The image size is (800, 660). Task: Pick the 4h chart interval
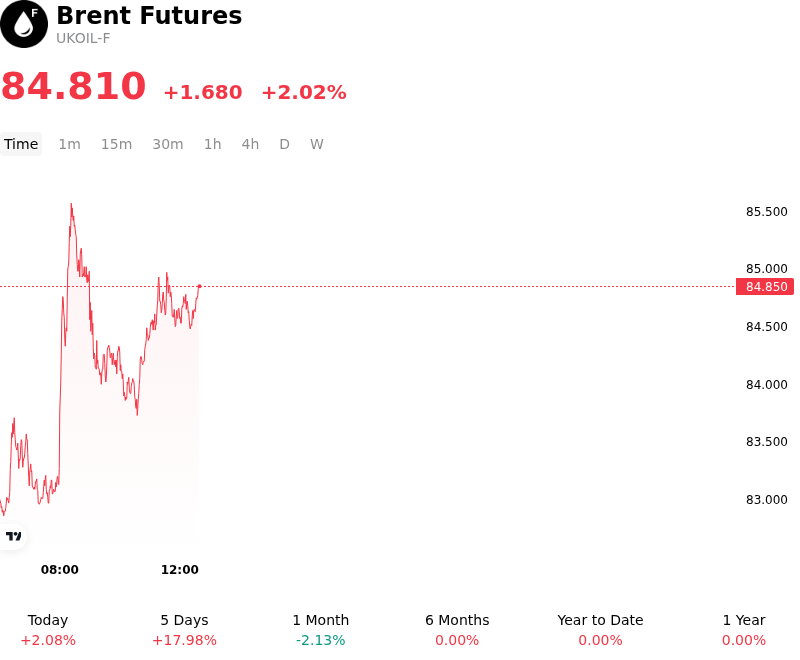click(250, 144)
